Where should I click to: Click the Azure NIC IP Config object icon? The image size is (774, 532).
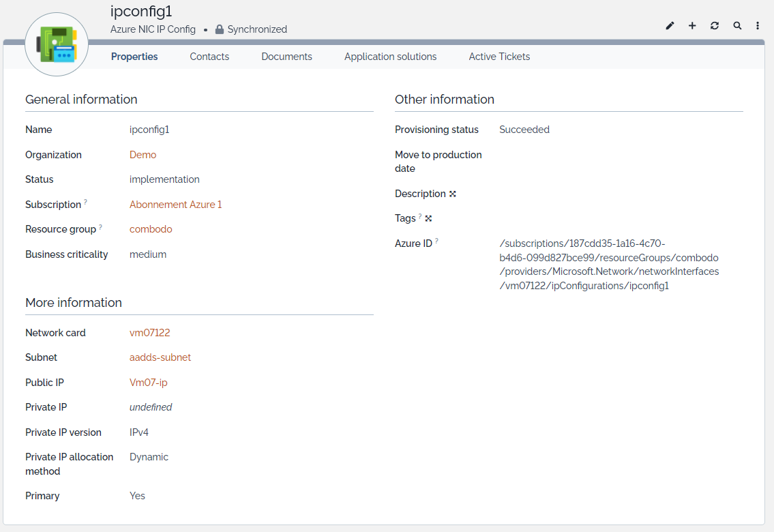[x=57, y=45]
